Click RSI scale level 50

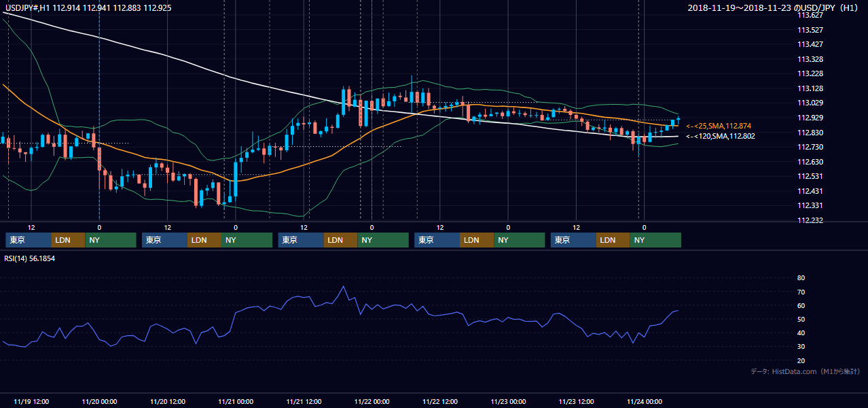pos(801,319)
